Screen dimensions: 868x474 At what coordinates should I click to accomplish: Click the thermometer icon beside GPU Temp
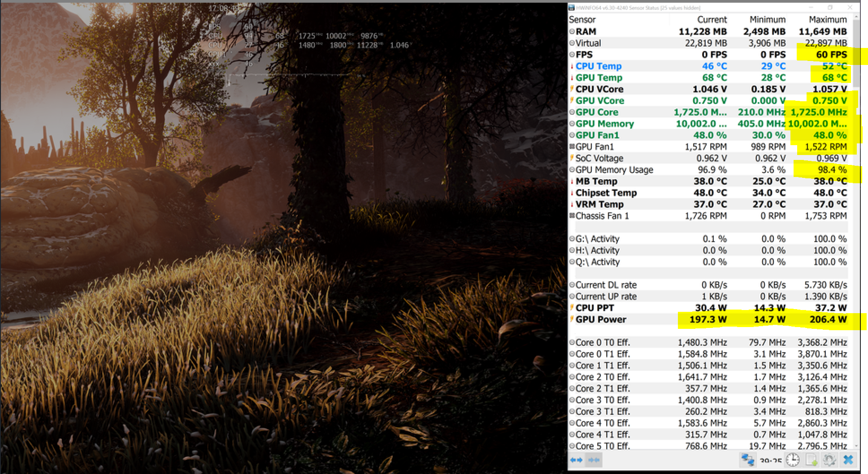572,78
